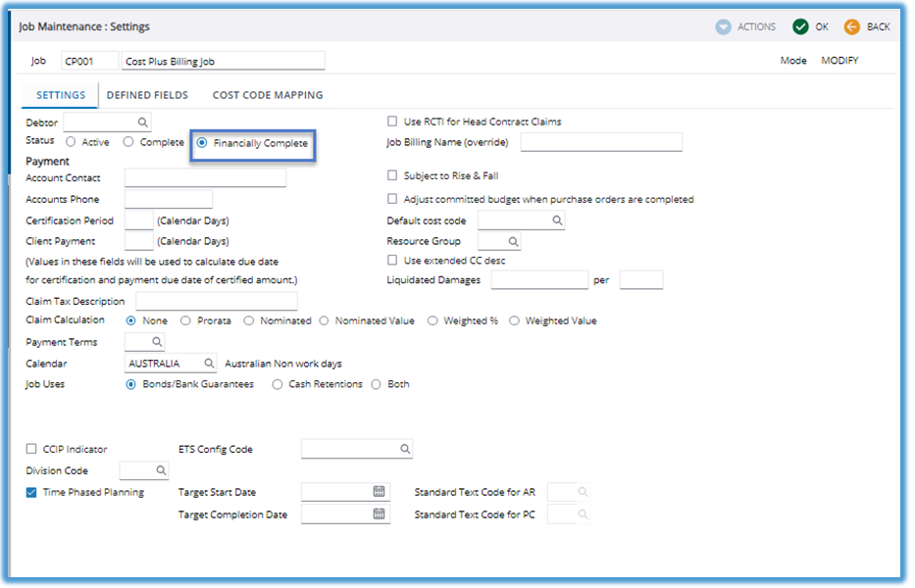
Task: Click the Calendar field search icon
Action: (209, 364)
